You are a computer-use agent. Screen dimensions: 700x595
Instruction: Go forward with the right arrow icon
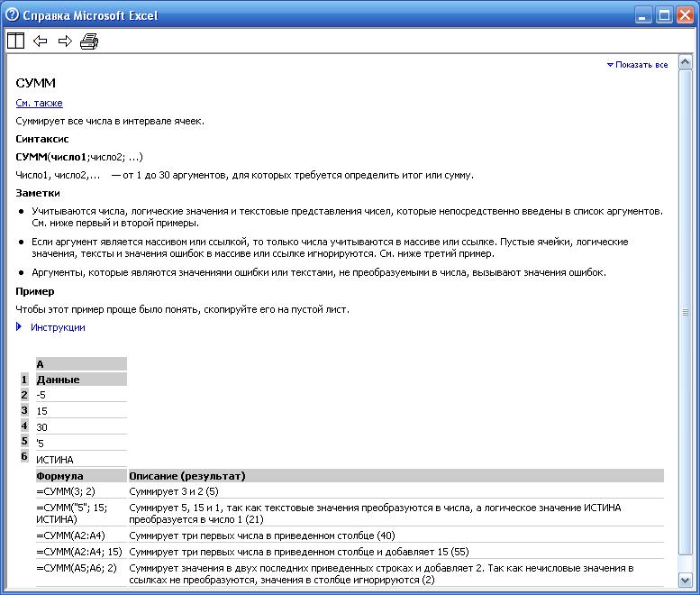pyautogui.click(x=65, y=41)
